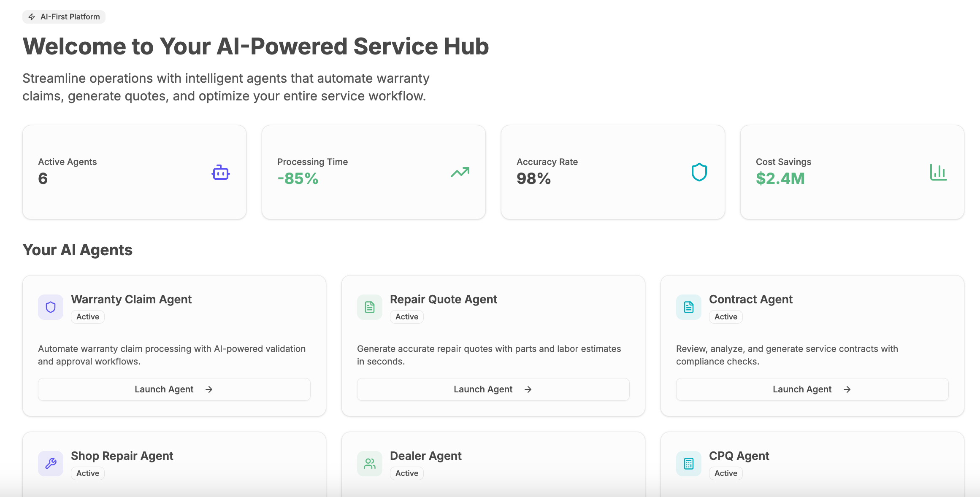This screenshot has width=980, height=497.
Task: Click the shield icon in Accuracy Rate card
Action: point(699,172)
